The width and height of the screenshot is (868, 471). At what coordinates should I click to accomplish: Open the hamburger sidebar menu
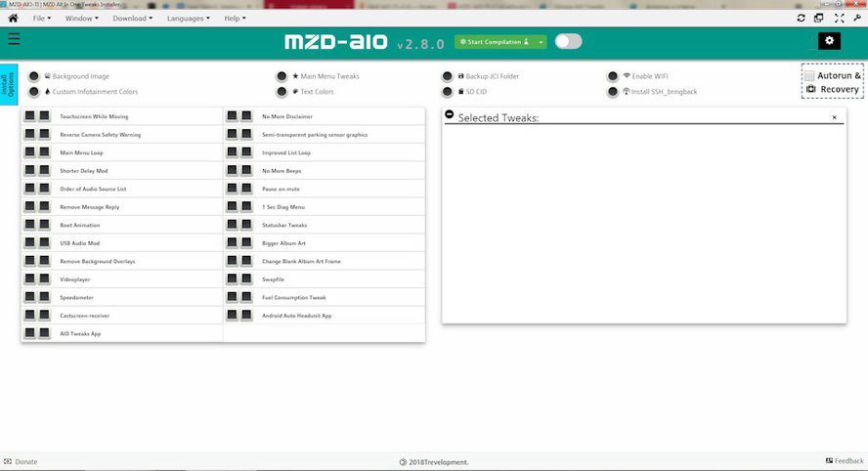point(14,39)
